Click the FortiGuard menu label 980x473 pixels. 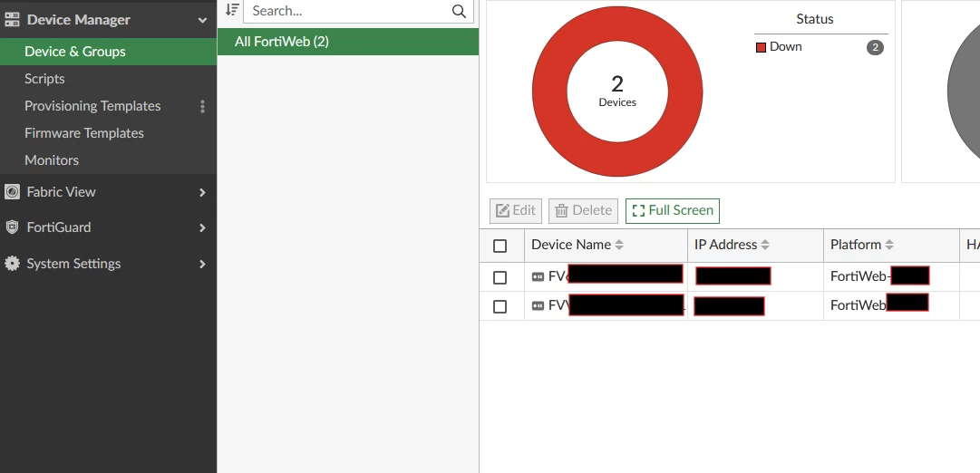(x=59, y=228)
